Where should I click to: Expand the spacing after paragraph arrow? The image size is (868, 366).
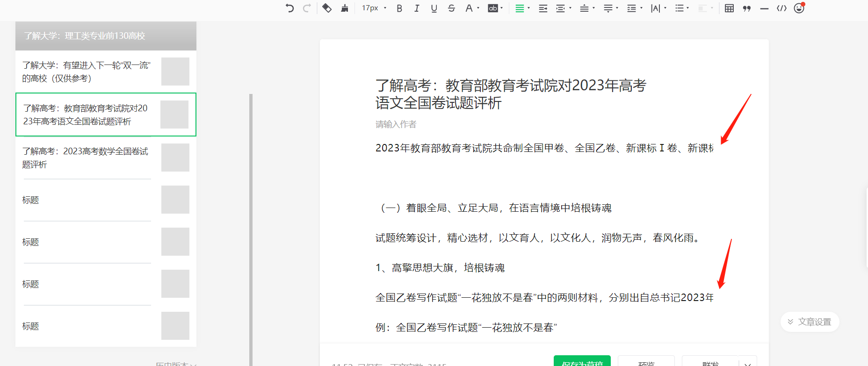617,8
